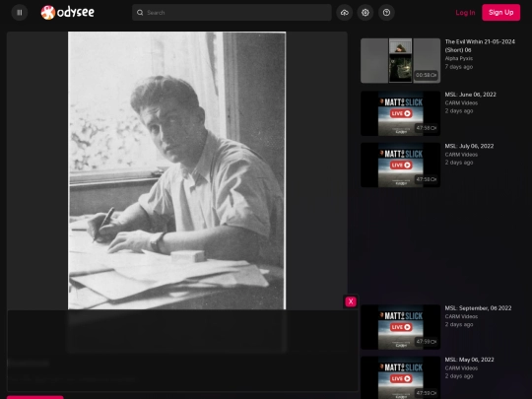Viewport: 532px width, 399px height.
Task: Open MSL: May 06, 2022 title
Action: (x=469, y=360)
